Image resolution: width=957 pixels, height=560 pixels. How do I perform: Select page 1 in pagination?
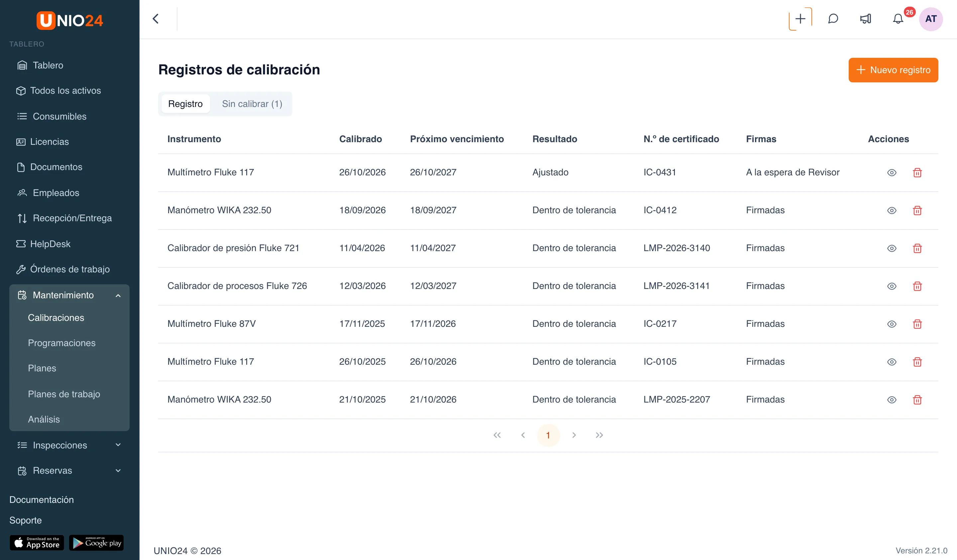548,435
